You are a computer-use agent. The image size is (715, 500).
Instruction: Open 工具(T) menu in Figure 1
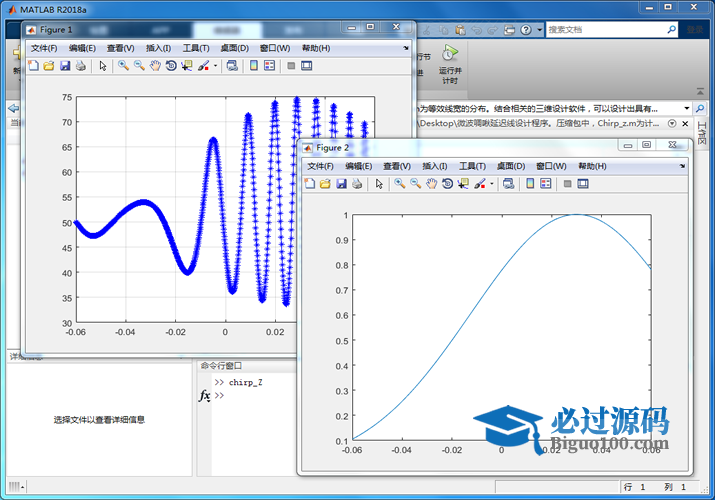point(196,48)
